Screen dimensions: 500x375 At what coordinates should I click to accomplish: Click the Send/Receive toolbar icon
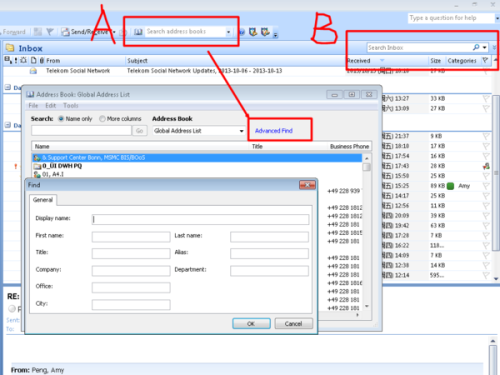coord(65,32)
